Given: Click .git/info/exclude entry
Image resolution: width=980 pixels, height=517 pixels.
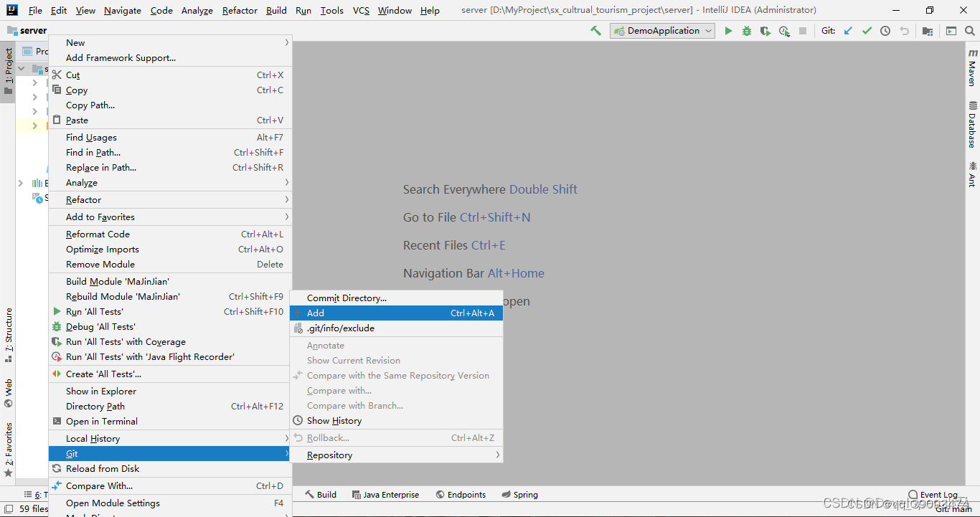Looking at the screenshot, I should (396, 328).
